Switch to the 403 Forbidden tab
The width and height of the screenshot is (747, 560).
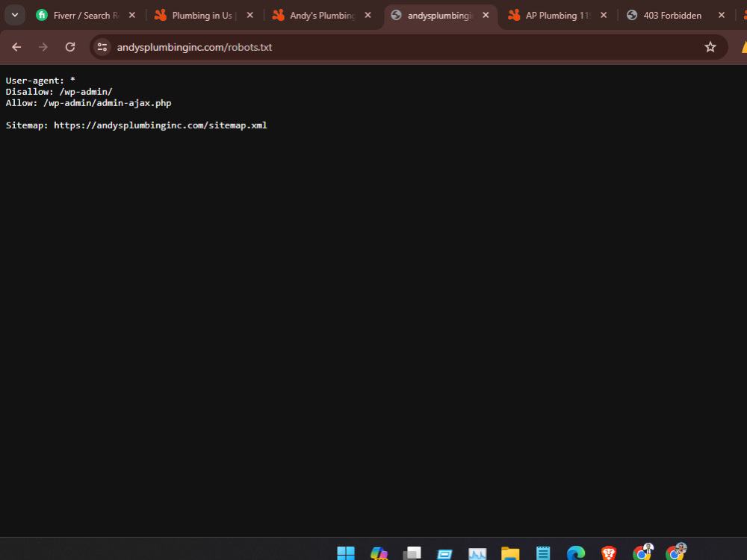(x=675, y=15)
